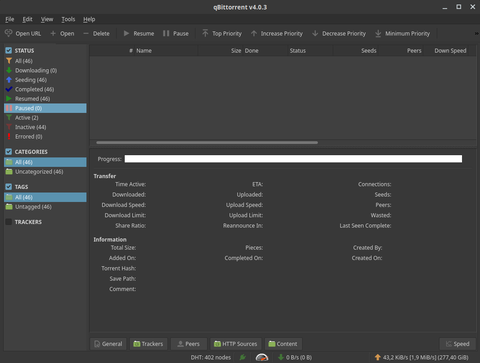Image resolution: width=480 pixels, height=363 pixels.
Task: Select the Paused (0) filter
Action: pos(45,108)
